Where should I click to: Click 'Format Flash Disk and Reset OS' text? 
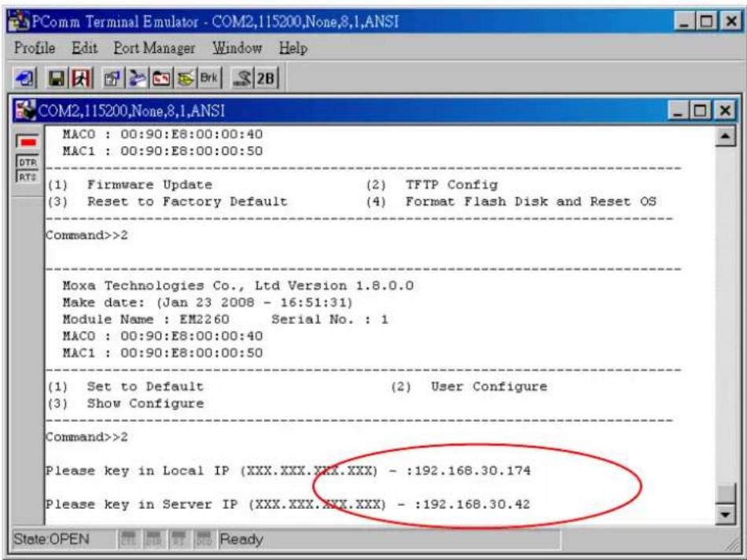click(x=531, y=201)
